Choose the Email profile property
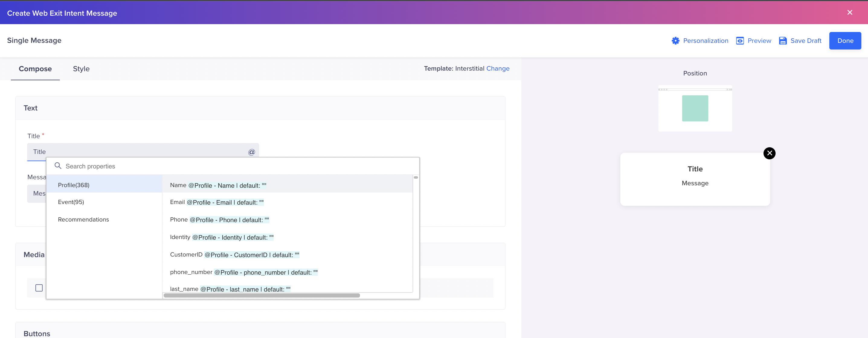Viewport: 868px width, 338px height. pos(217,202)
